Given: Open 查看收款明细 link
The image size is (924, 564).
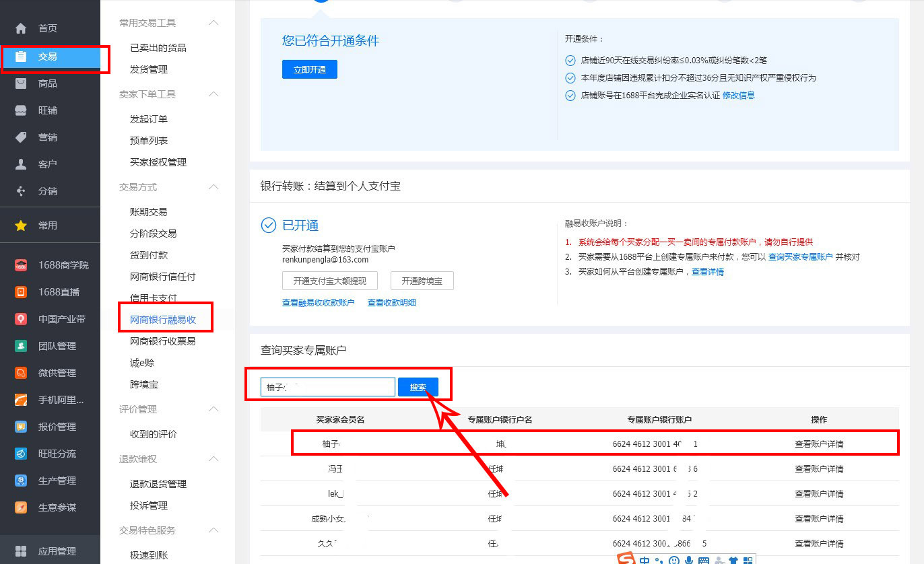Looking at the screenshot, I should point(392,303).
